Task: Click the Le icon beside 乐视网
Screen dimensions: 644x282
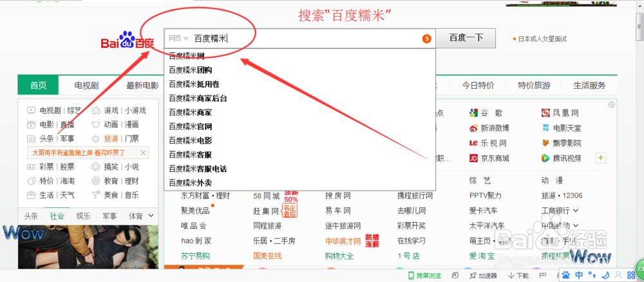Action: pos(473,144)
